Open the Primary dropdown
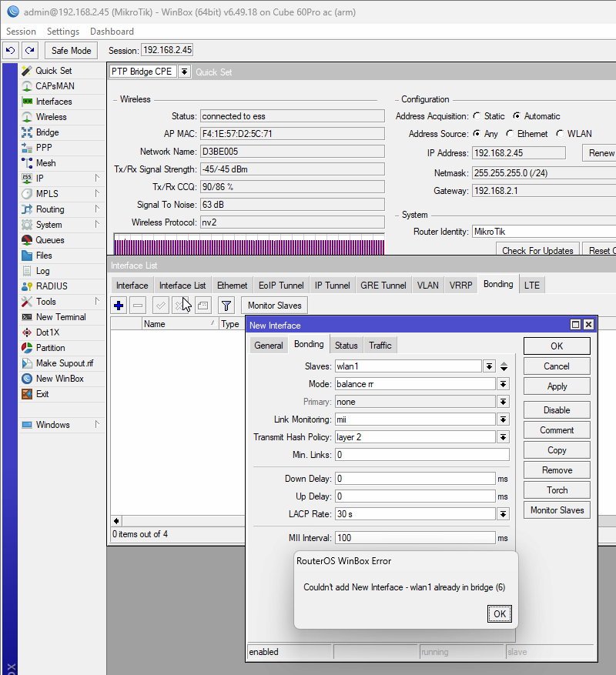Image resolution: width=616 pixels, height=675 pixels. [503, 402]
